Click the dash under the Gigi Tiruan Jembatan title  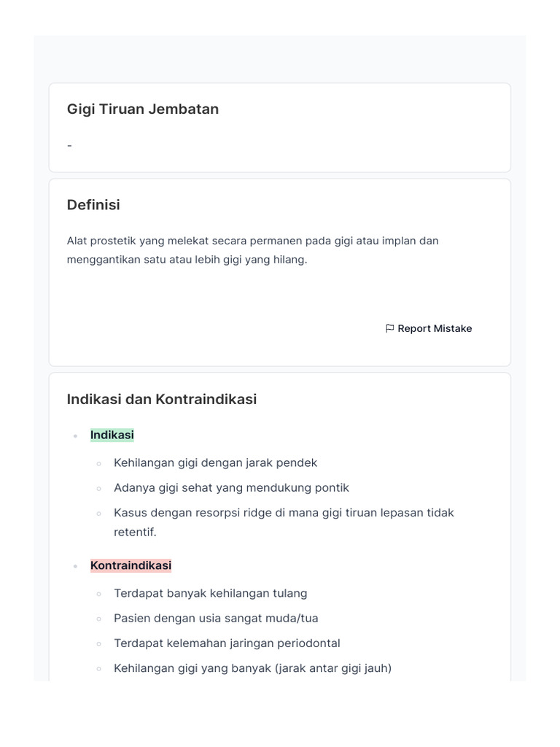(x=69, y=146)
